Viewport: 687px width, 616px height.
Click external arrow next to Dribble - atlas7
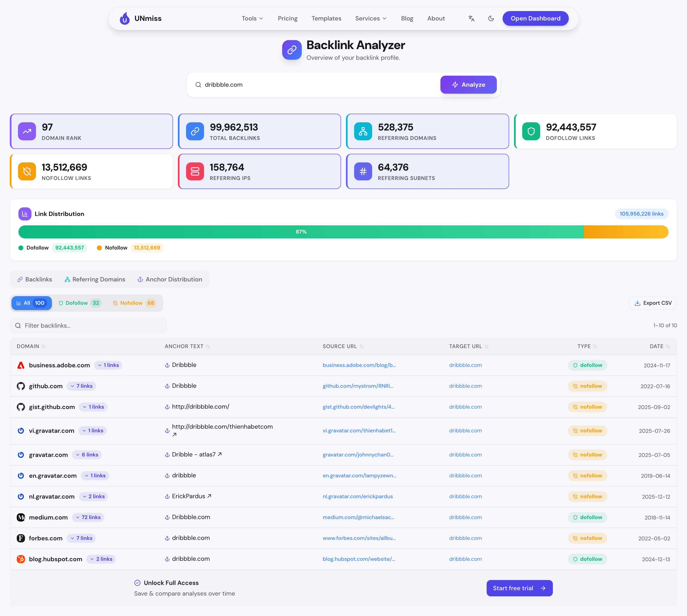coord(220,454)
